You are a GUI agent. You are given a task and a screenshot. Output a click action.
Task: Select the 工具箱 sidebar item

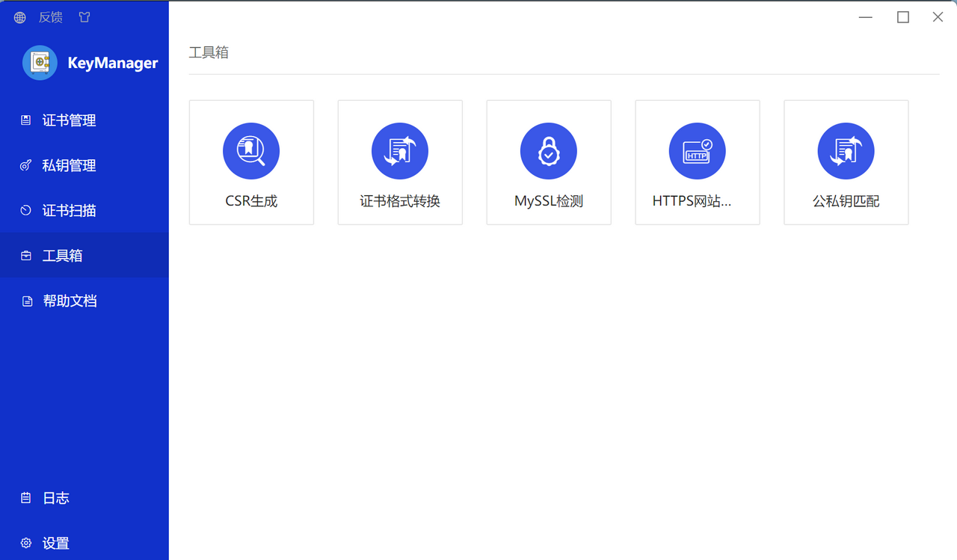[x=62, y=256]
